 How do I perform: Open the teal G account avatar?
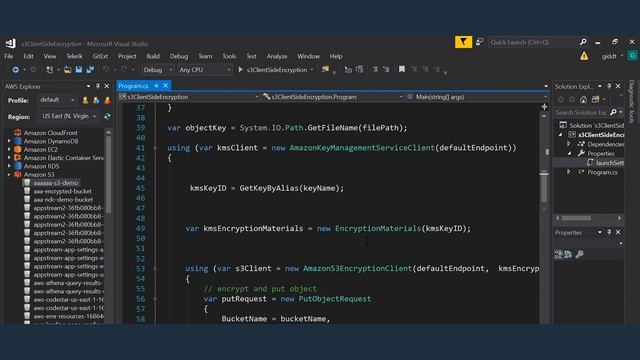[x=632, y=56]
